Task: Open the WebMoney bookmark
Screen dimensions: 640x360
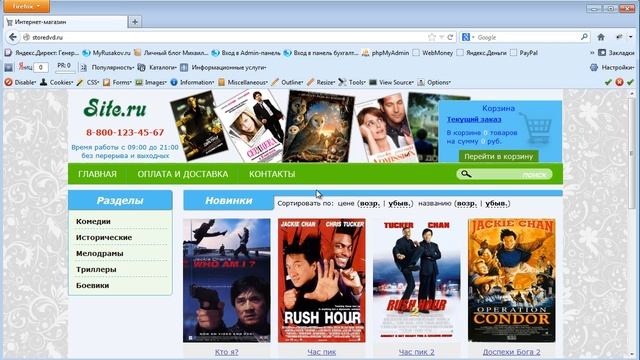Action: click(x=433, y=53)
